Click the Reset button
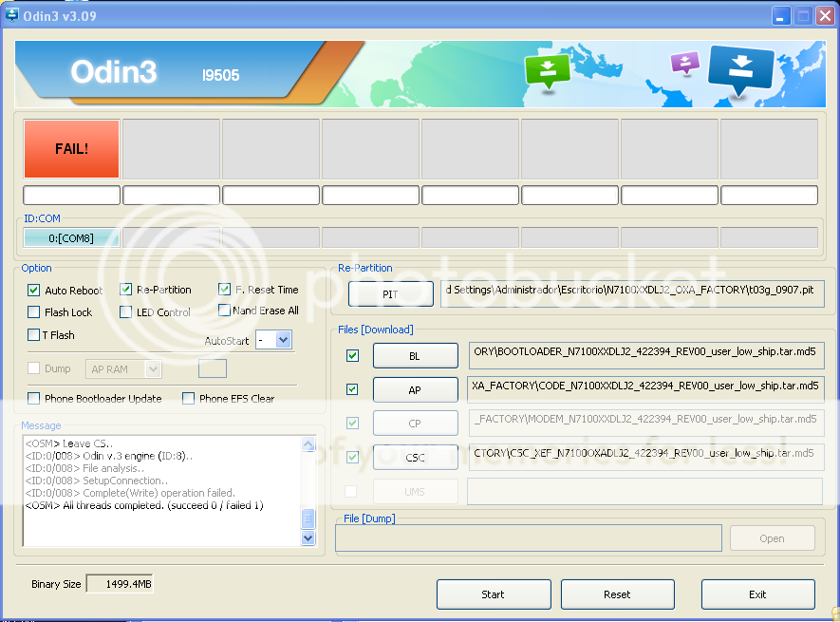The image size is (840, 622). click(617, 594)
